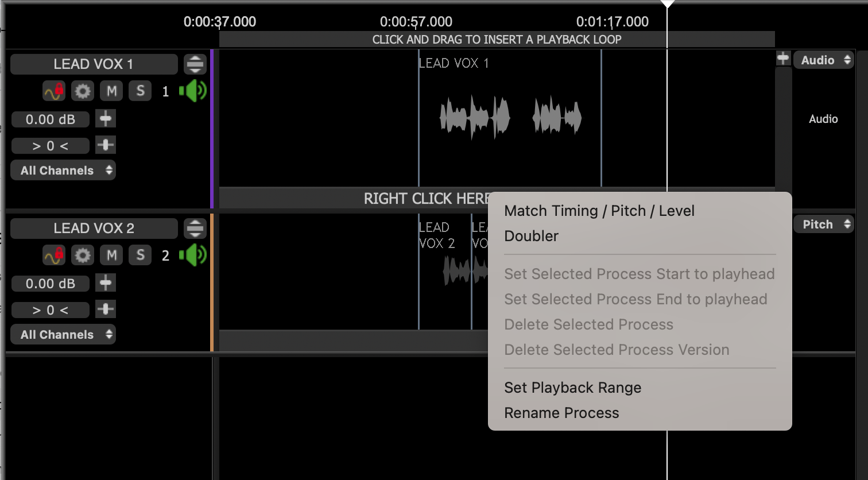Click the green speaker icon on LEAD VOX 2
This screenshot has width=868, height=480.
192,255
